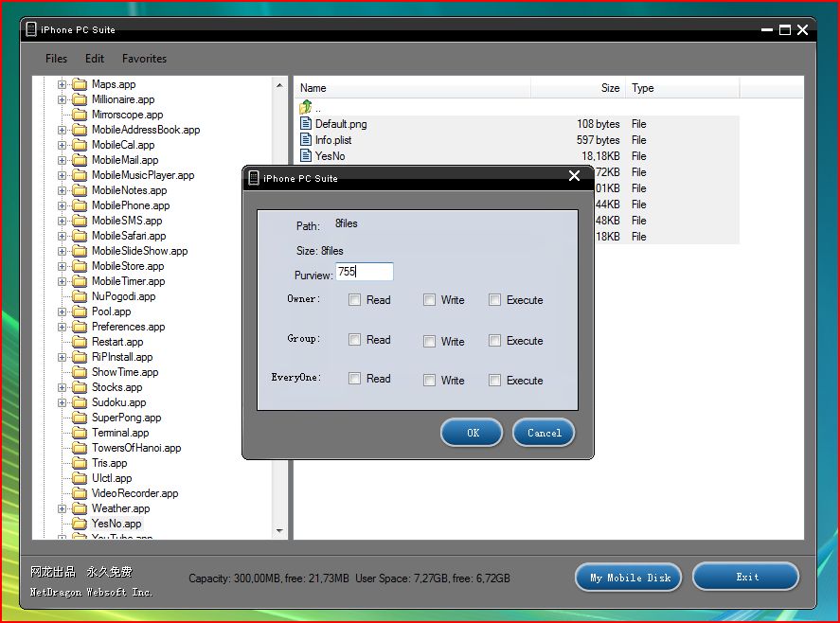Check EveryOne Write permission
This screenshot has width=840, height=623.
[429, 381]
